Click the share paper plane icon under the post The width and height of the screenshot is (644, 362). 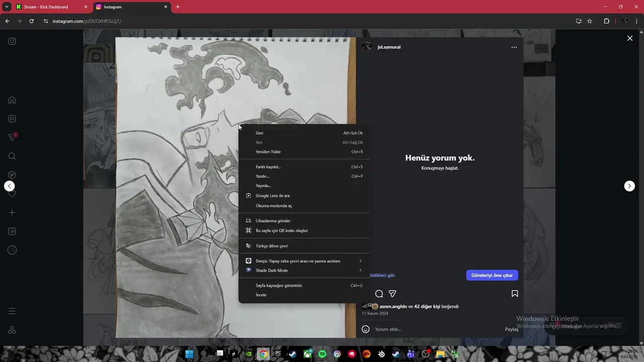(392, 294)
